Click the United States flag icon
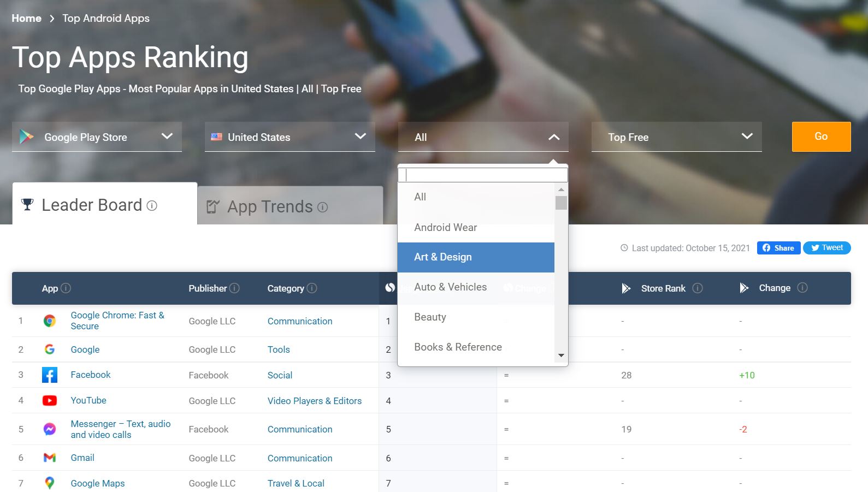 click(x=216, y=137)
